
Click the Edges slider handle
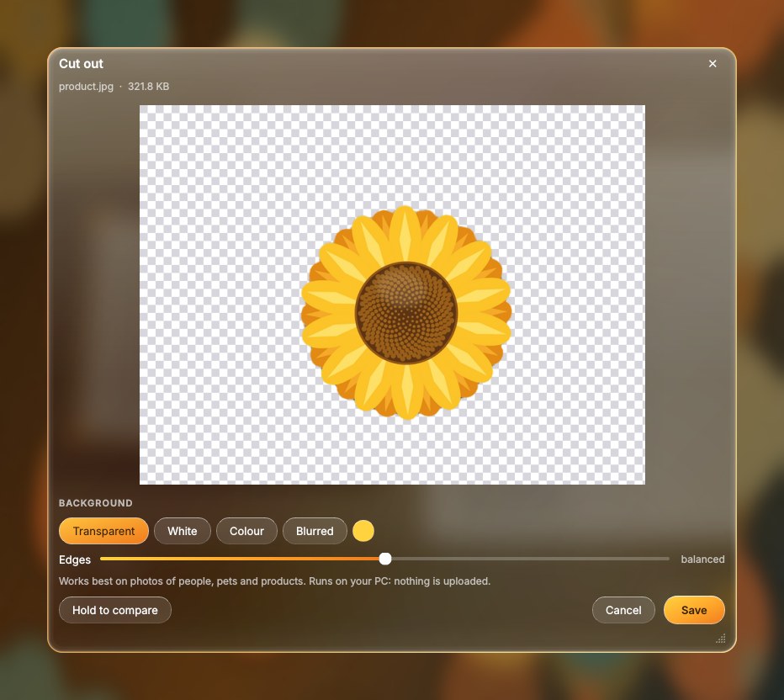[385, 559]
